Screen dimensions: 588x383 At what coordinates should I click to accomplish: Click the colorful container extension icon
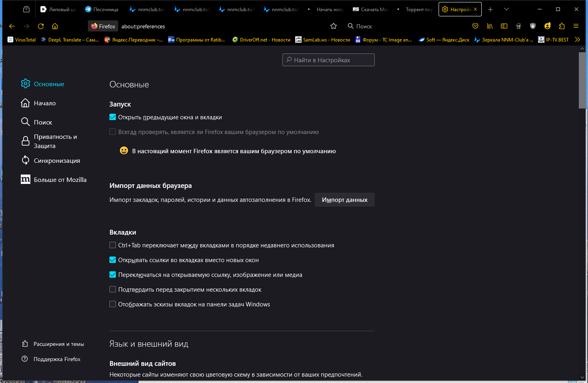(x=518, y=26)
